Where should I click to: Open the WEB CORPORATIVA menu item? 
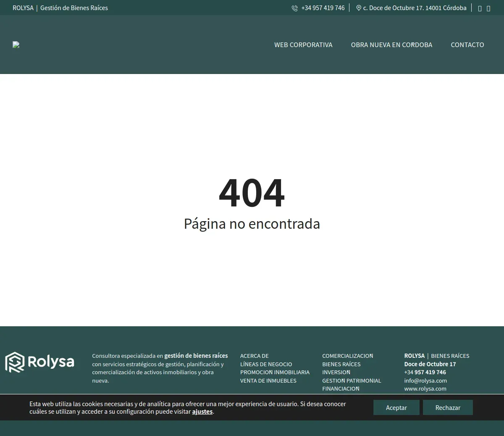pyautogui.click(x=303, y=45)
